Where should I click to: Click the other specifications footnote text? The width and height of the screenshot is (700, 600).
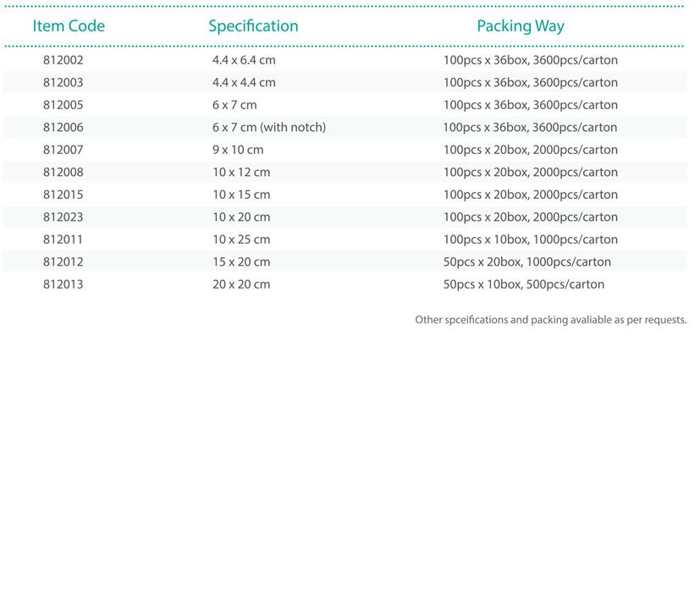click(551, 320)
